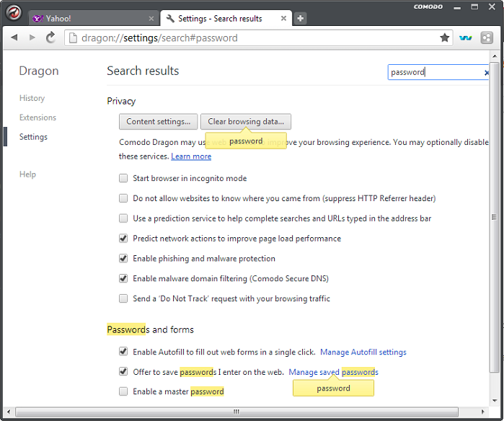Viewport: 504px width, 421px height.
Task: Uncheck Predict network actions option
Action: click(x=123, y=238)
